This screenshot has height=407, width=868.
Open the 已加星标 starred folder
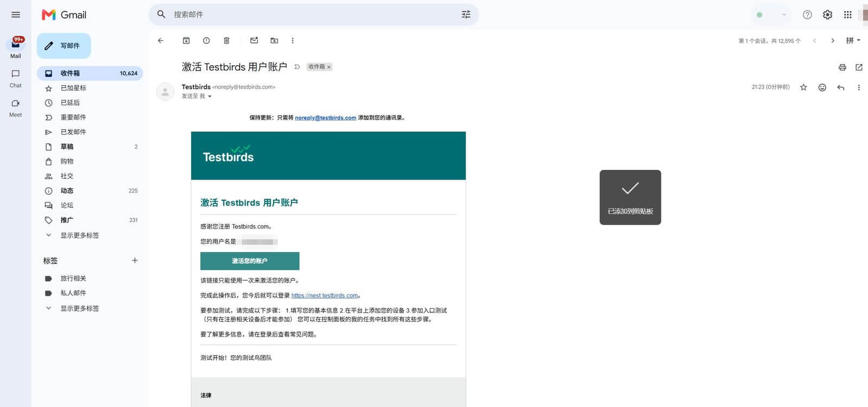click(90, 88)
